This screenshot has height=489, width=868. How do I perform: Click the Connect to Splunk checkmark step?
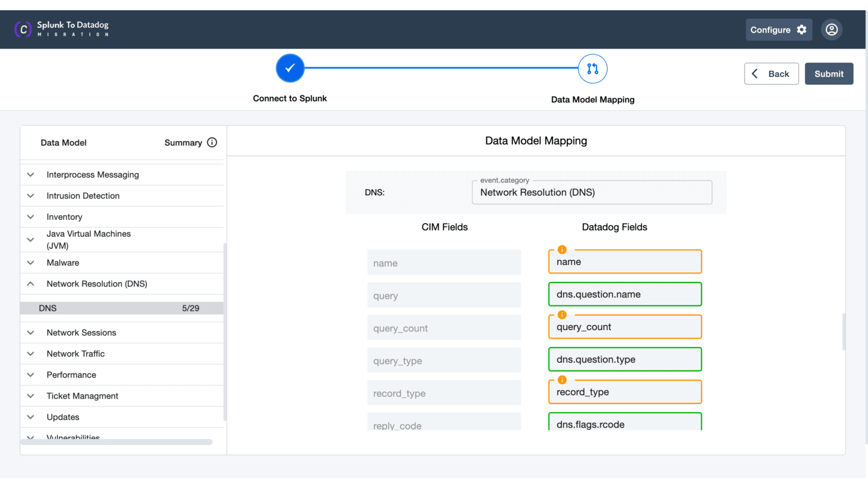click(290, 68)
